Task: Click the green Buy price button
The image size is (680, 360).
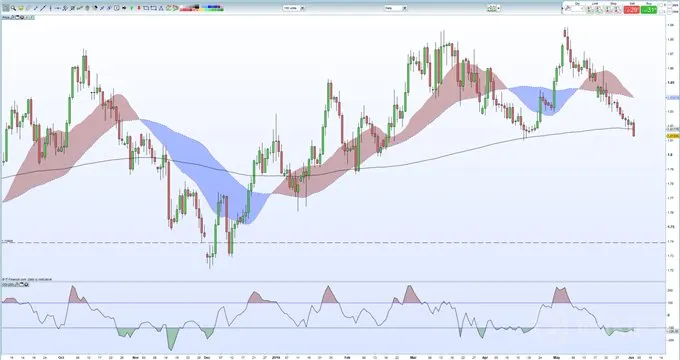Action: tap(648, 10)
